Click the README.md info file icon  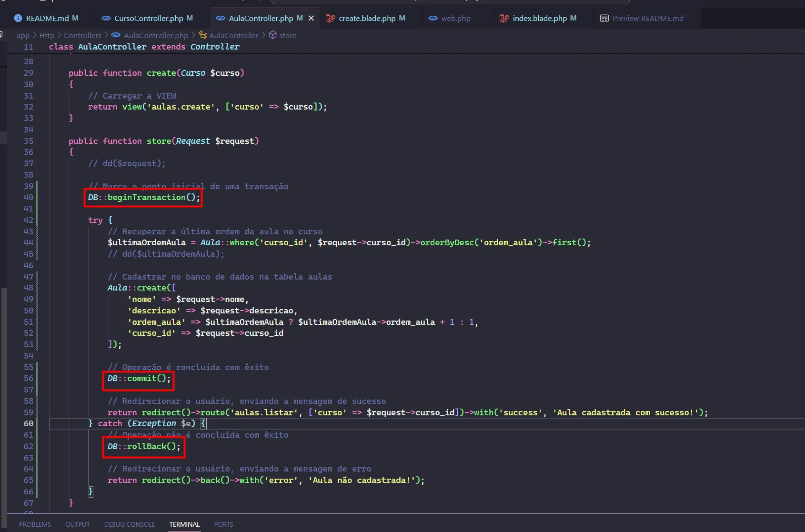(x=18, y=18)
